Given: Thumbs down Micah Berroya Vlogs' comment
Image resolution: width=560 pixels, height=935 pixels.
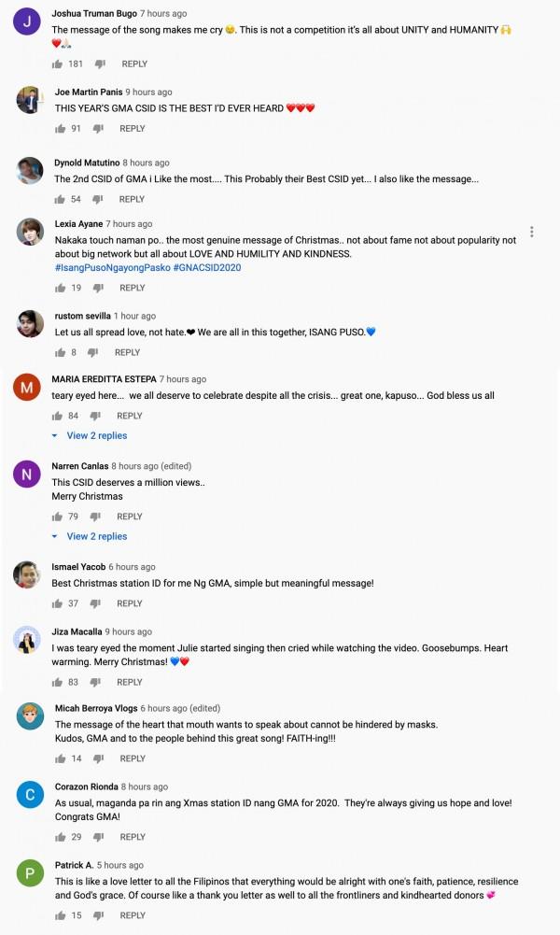Looking at the screenshot, I should pos(100,759).
